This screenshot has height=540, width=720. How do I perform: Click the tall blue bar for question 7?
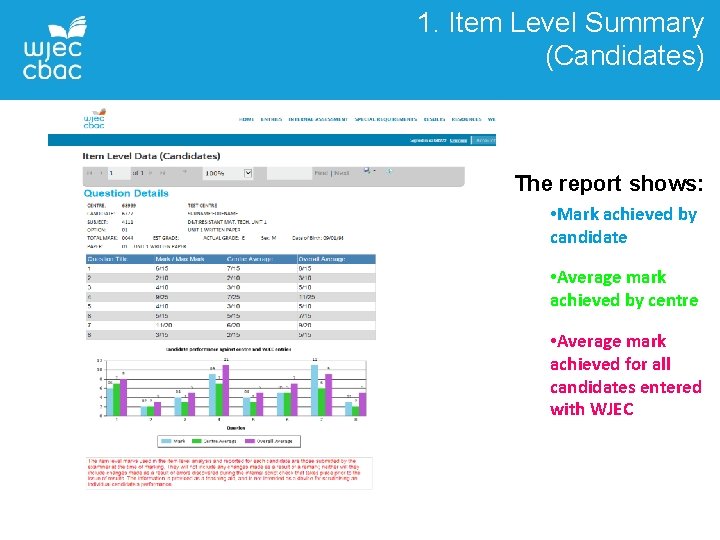coord(315,390)
